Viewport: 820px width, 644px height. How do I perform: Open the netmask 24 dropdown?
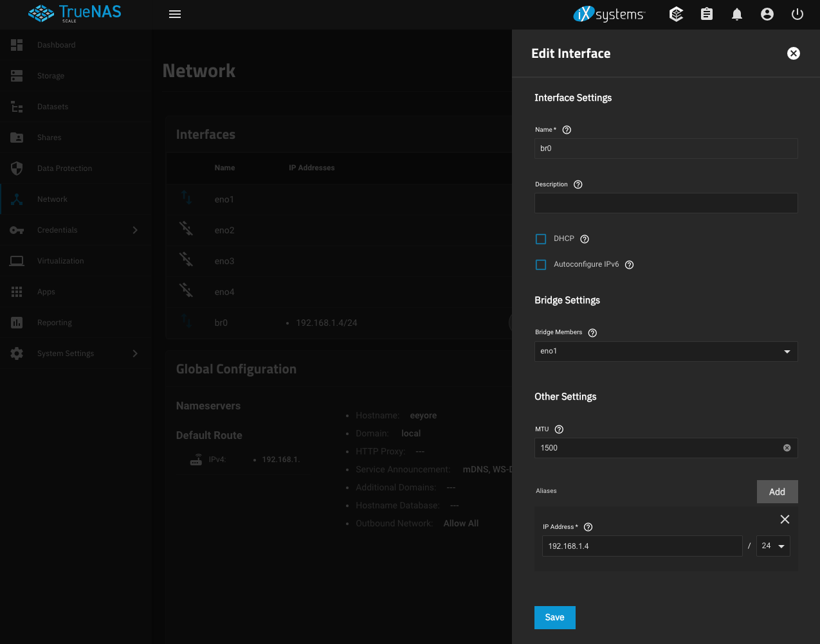(773, 546)
